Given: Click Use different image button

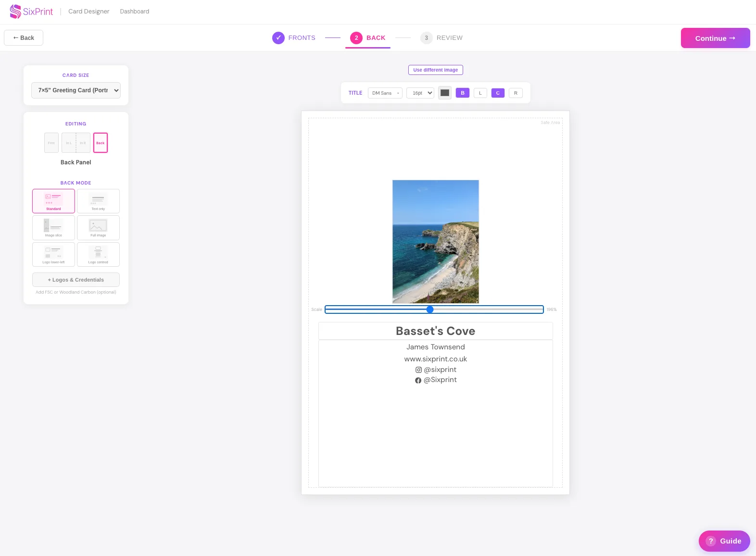Looking at the screenshot, I should point(436,70).
